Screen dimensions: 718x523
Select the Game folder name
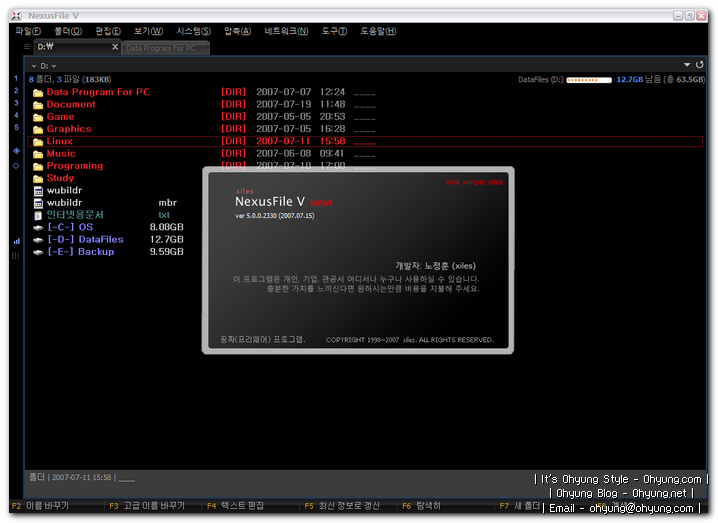(60, 117)
